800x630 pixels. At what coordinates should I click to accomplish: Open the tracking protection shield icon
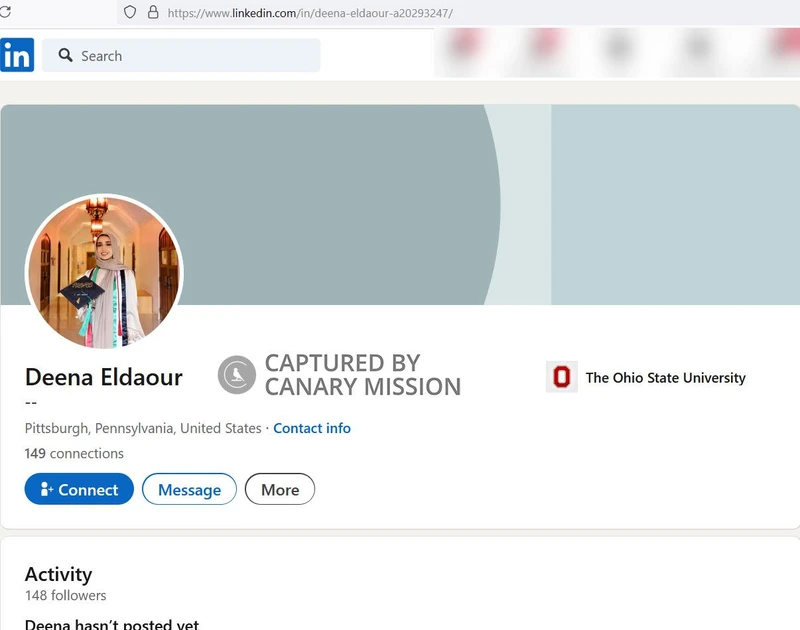(x=131, y=13)
